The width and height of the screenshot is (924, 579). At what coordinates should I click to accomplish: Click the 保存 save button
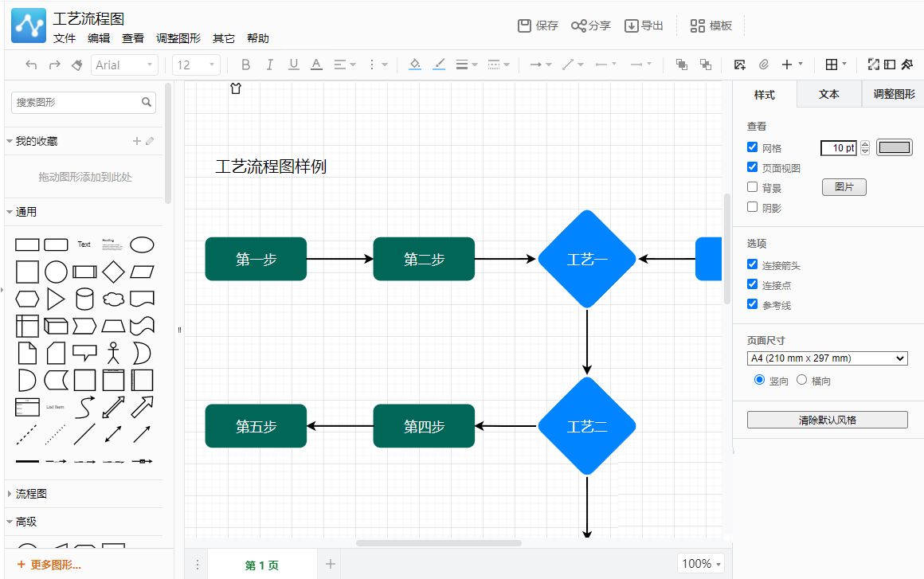[538, 25]
